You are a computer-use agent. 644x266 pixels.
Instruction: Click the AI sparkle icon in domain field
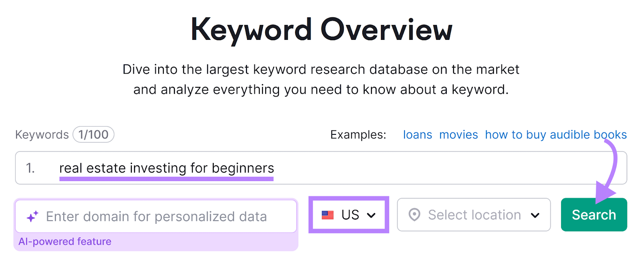(x=33, y=217)
